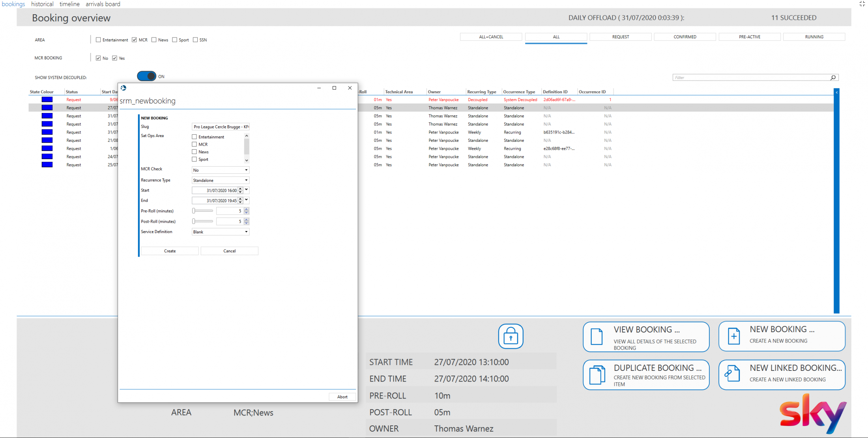This screenshot has height=438, width=868.
Task: Click the Pre-Roll minutes value field
Action: point(230,211)
